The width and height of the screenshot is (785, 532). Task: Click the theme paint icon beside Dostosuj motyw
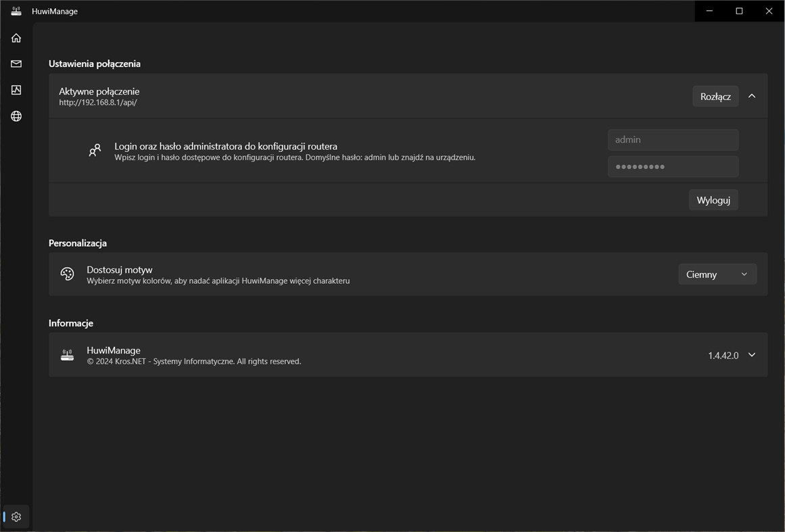tap(66, 274)
